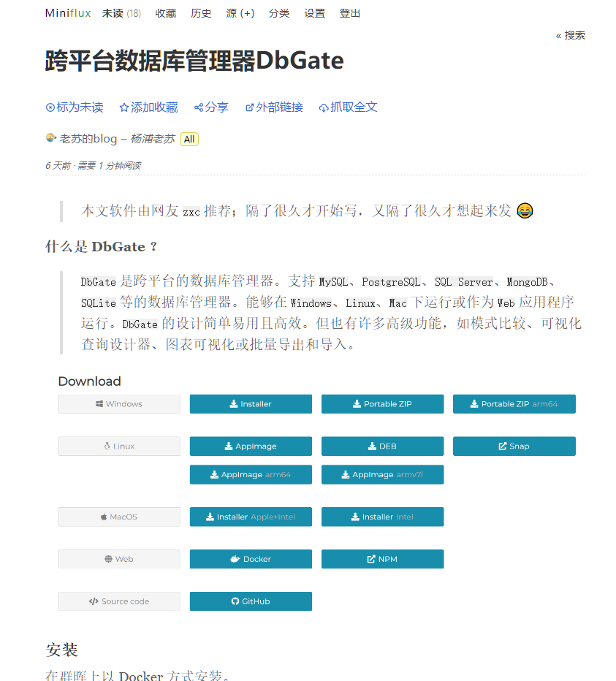Click the All category tag
Image resolution: width=616 pixels, height=681 pixels.
(189, 139)
